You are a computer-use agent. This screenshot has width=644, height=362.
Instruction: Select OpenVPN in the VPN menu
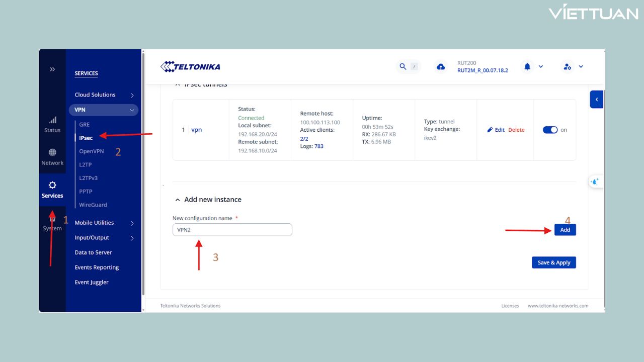coord(92,151)
